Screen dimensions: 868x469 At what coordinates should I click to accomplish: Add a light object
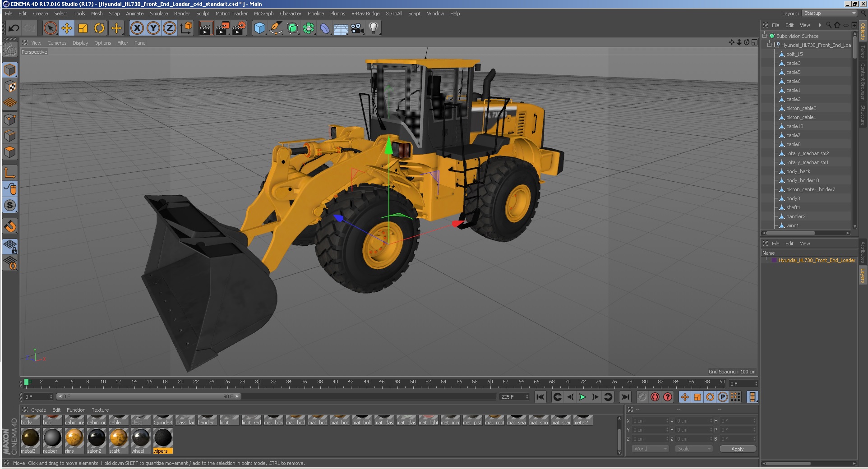(x=373, y=28)
